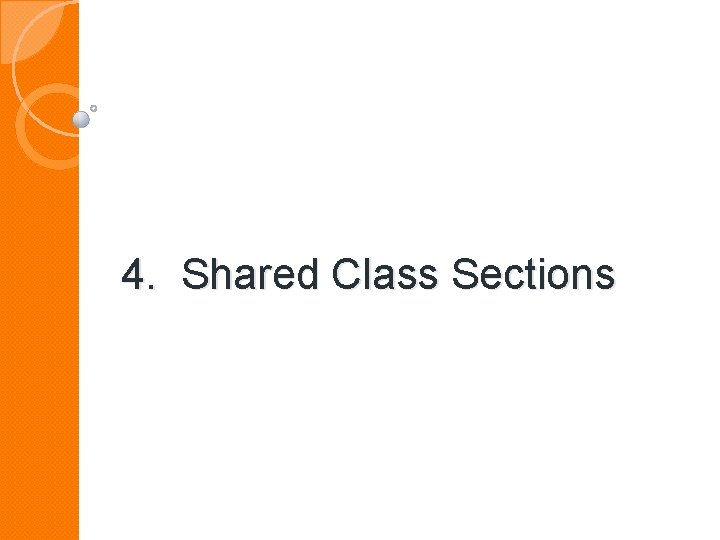Screen dimensions: 720x540
Task: Click the gray sphere bullet graphic
Action: point(81,119)
